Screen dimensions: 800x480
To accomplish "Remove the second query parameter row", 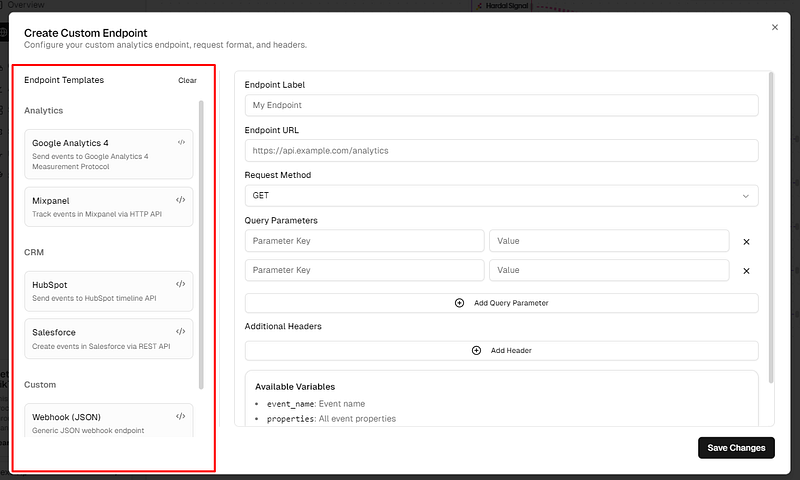I will click(746, 271).
